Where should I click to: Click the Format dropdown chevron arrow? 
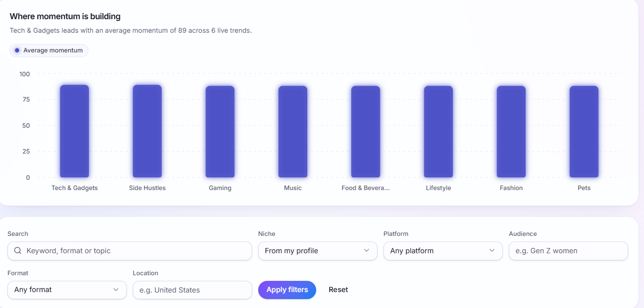(116, 290)
